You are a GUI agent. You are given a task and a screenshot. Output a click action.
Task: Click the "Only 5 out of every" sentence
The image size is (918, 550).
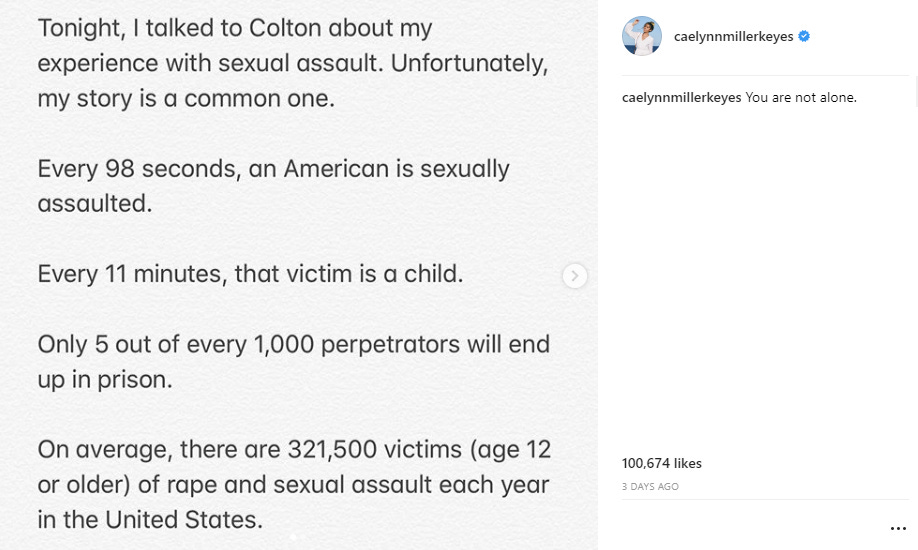[x=293, y=362]
